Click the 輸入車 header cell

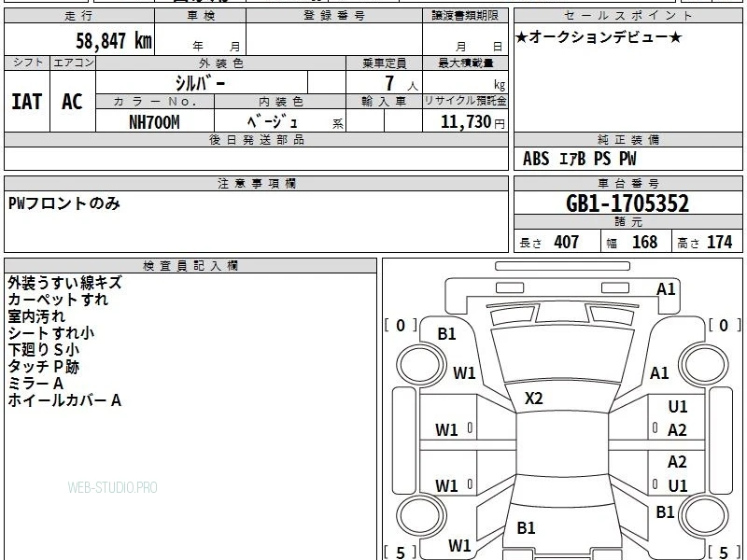384,102
